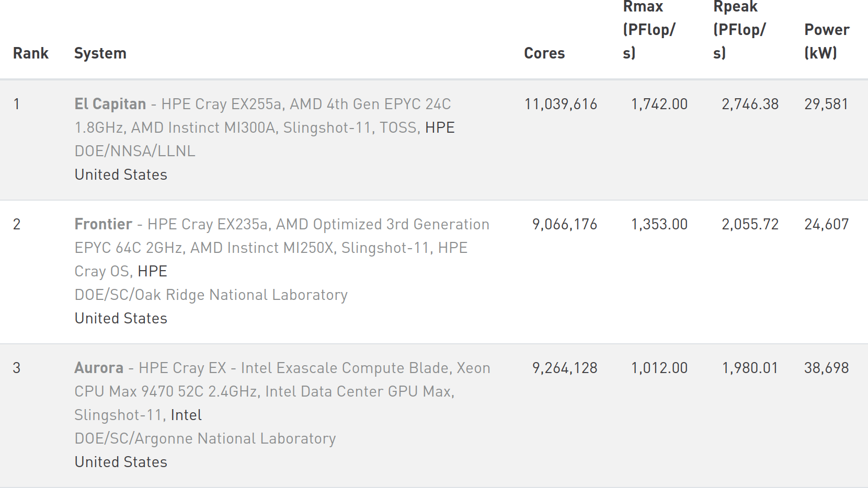The width and height of the screenshot is (868, 488).
Task: Select the Cores column header
Action: 544,53
